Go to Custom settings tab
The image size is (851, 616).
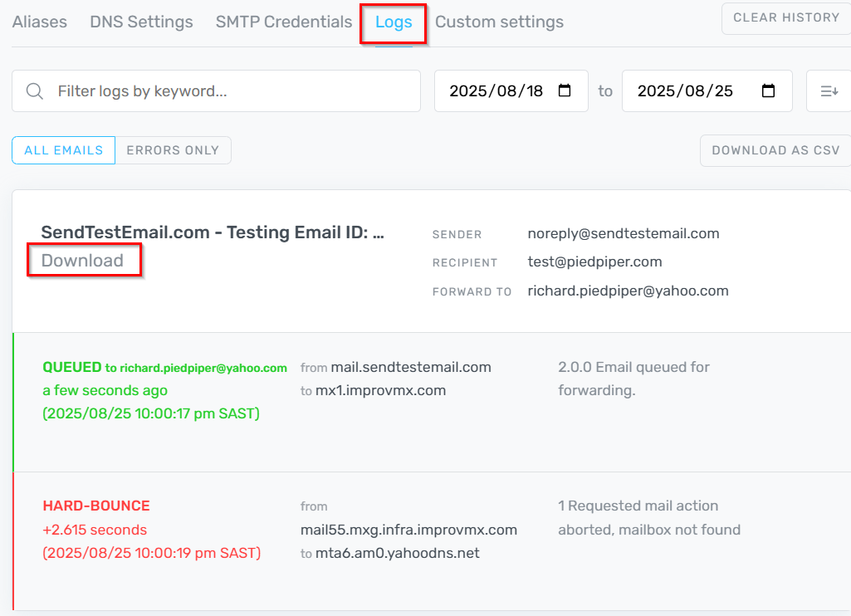point(499,22)
